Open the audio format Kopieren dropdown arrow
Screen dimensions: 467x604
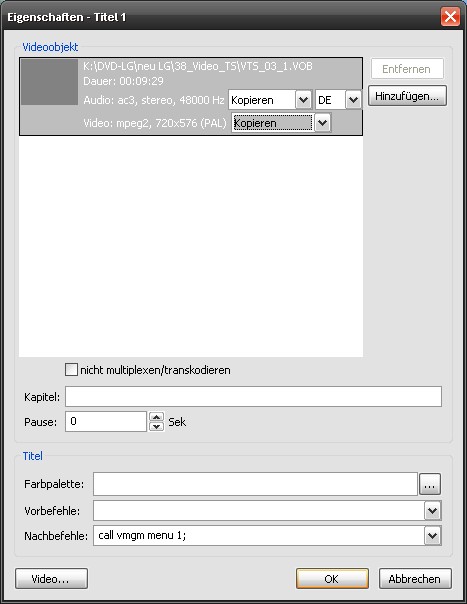click(x=303, y=100)
